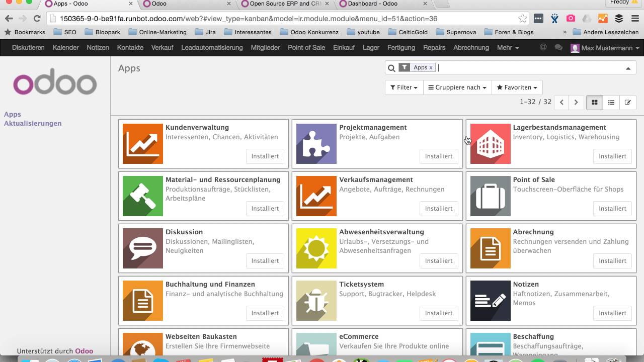Click Installiert button for Kundenverwaltung
This screenshot has height=362, width=644.
[265, 156]
